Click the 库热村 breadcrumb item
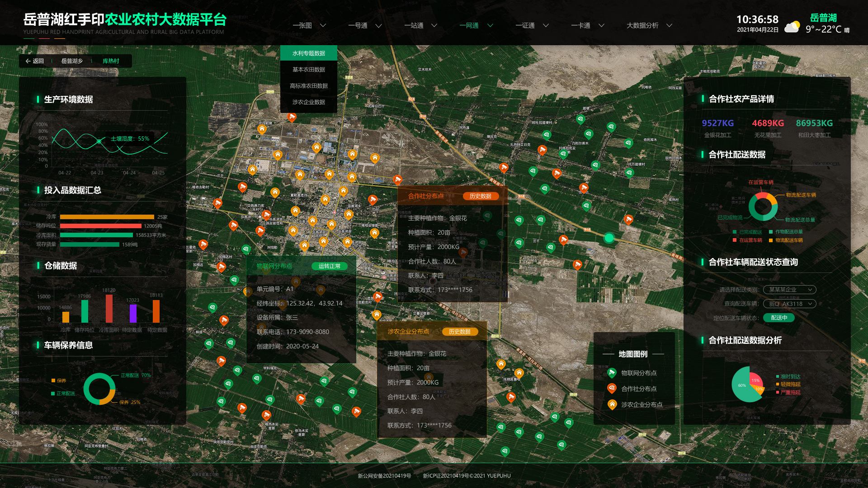The height and width of the screenshot is (488, 868). pyautogui.click(x=111, y=61)
